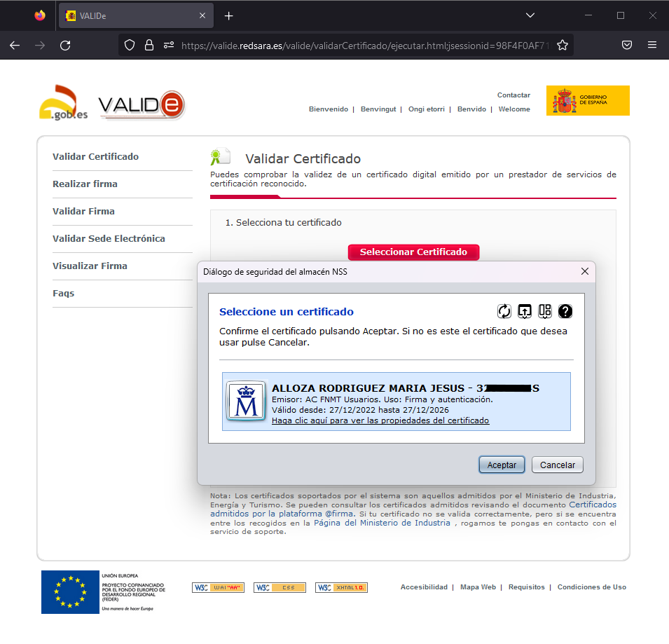
Task: Open the certificate properties link
Action: click(x=380, y=420)
